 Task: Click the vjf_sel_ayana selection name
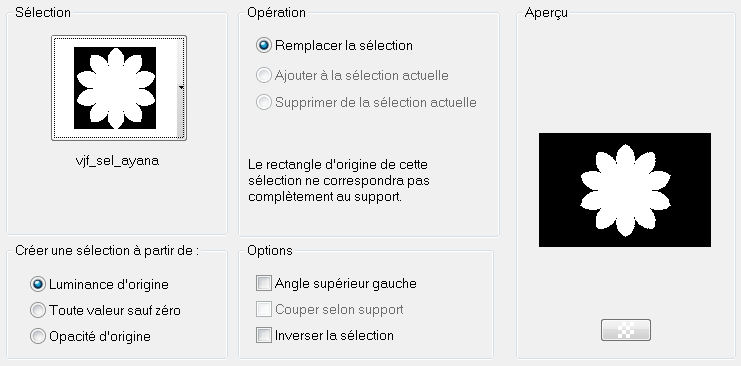(117, 161)
